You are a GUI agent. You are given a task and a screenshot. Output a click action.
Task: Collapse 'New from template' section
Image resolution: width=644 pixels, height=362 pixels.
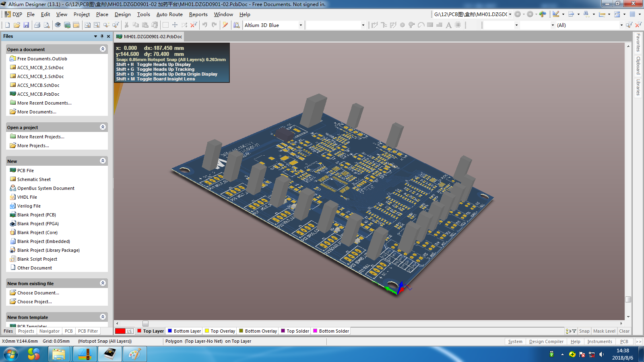click(x=103, y=317)
